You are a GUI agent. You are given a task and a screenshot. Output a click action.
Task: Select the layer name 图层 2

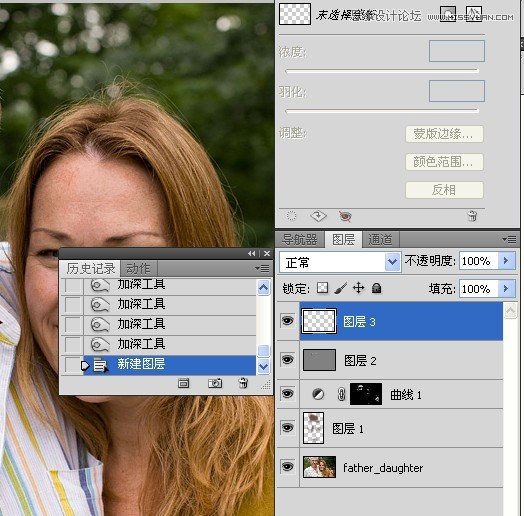coord(360,361)
